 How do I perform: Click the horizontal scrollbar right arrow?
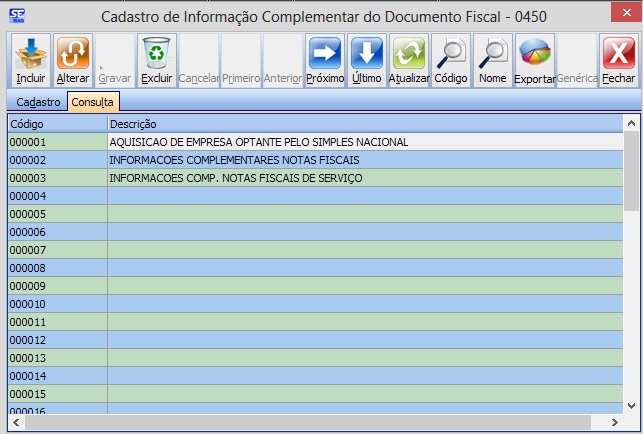[617, 423]
